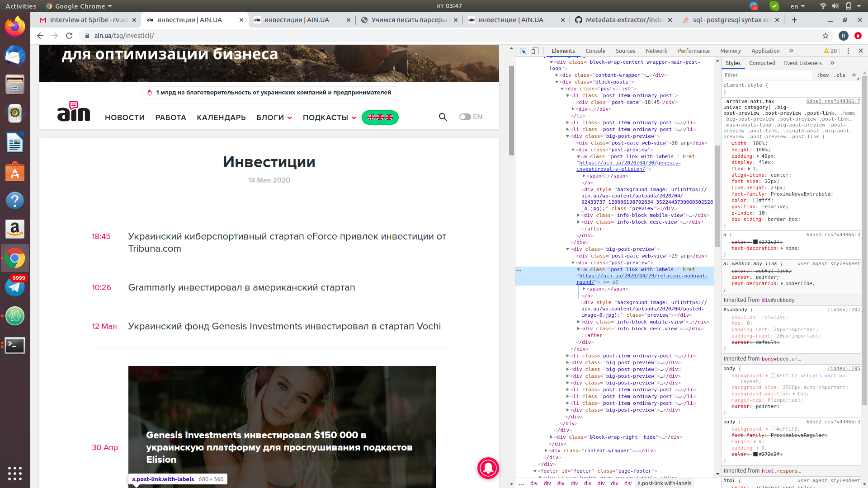Go back to previous page
Image resolution: width=868 pixels, height=488 pixels.
point(40,36)
